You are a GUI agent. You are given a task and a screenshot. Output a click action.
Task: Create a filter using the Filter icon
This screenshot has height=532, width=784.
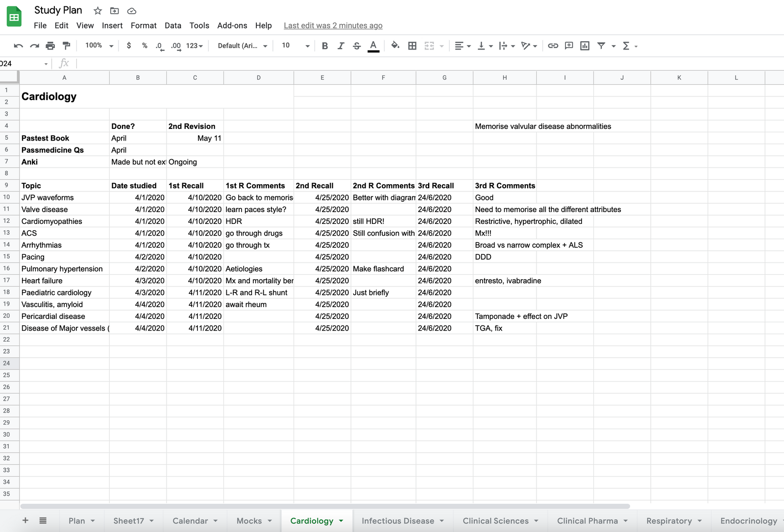click(601, 46)
